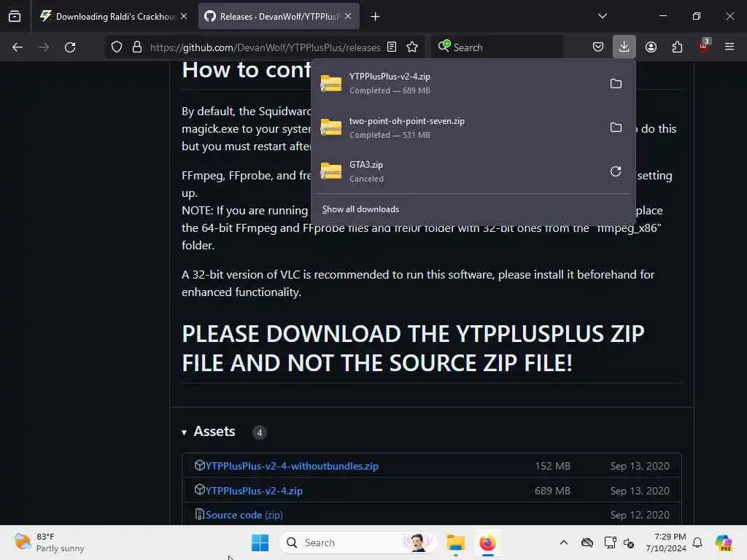Expand the list all tabs chevron
This screenshot has width=747, height=560.
(602, 16)
